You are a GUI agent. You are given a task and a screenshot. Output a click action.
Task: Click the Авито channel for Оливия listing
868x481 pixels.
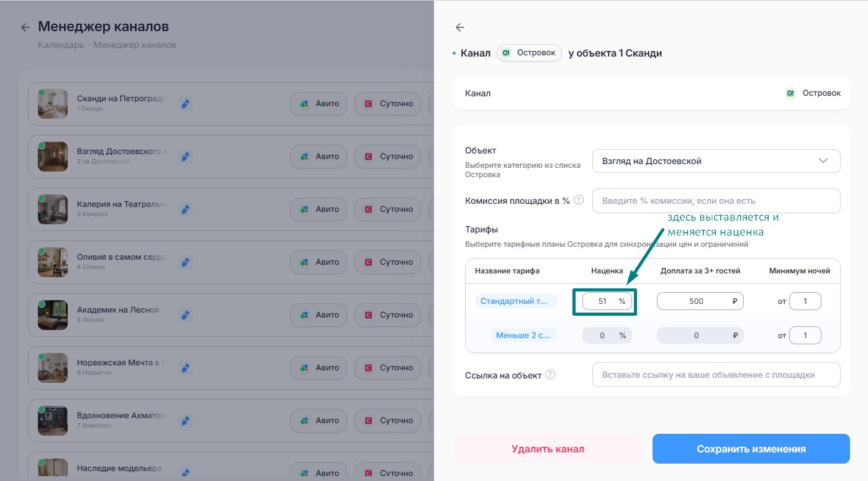(x=319, y=262)
